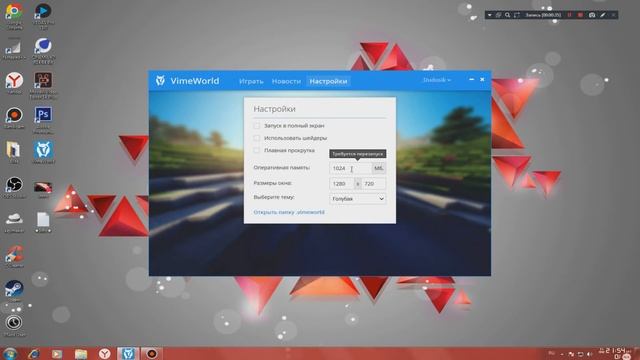Click the taskbar clock
Viewport: 640px width, 360px height.
[x=615, y=353]
